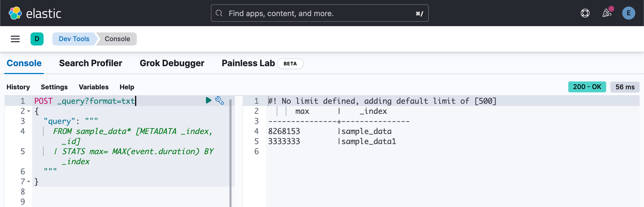The image size is (644, 207).
Task: Open the console History
Action: tap(18, 87)
